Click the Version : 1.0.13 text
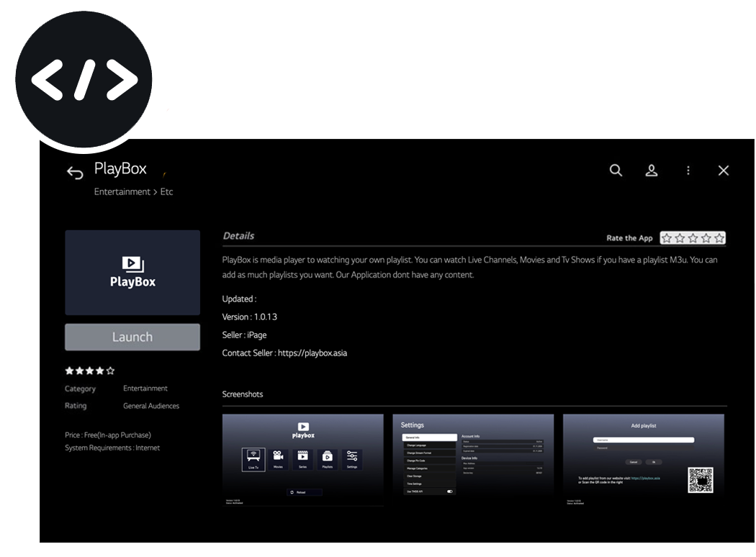 click(250, 317)
